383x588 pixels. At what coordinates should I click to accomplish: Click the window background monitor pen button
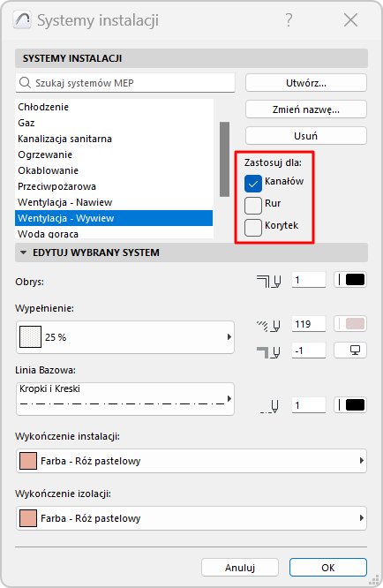point(350,350)
